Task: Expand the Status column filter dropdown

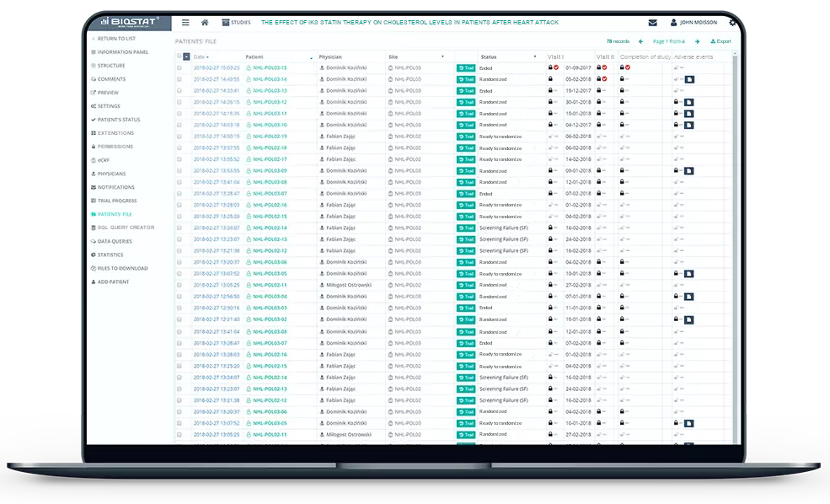Action: click(x=534, y=57)
